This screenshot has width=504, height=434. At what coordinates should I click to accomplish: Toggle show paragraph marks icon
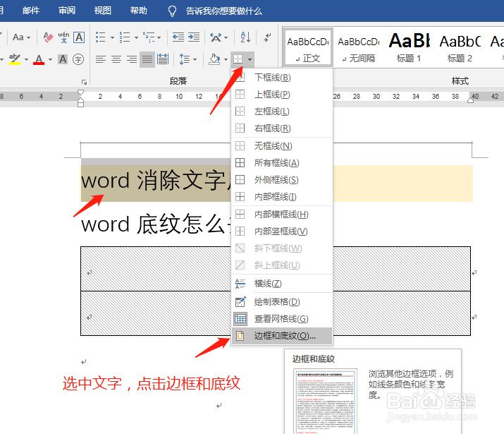pyautogui.click(x=267, y=37)
